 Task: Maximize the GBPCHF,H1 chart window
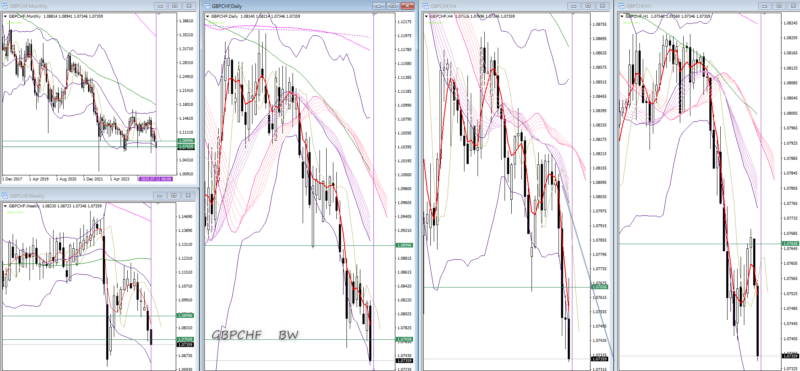pos(779,6)
